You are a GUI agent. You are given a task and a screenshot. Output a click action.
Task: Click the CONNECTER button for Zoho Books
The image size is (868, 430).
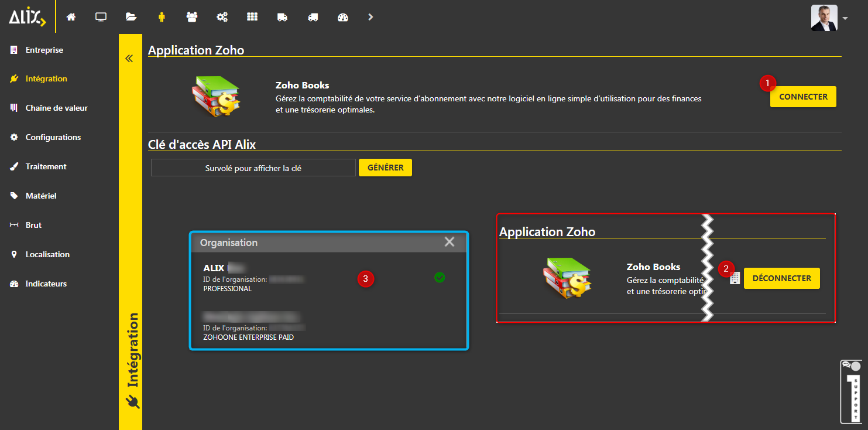click(x=803, y=97)
